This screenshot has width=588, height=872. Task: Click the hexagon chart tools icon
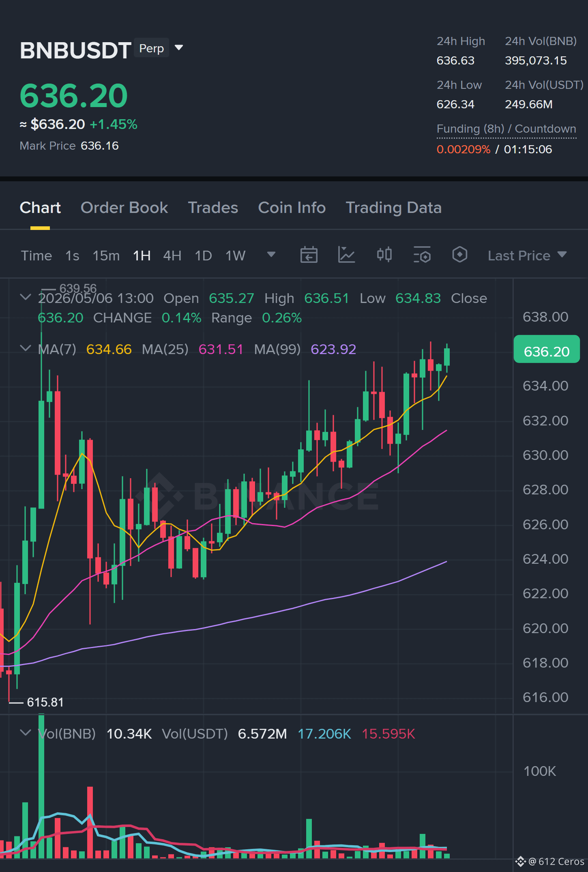coord(459,255)
